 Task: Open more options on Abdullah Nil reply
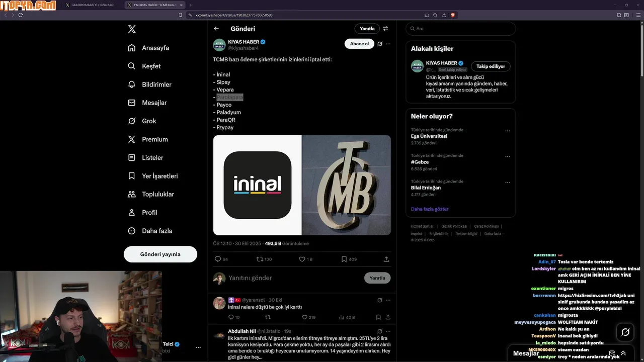point(388,331)
